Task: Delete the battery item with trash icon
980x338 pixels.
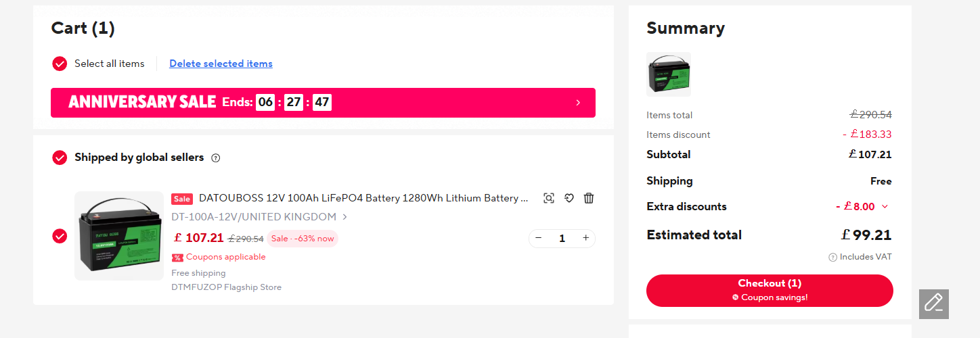Action: pos(589,198)
